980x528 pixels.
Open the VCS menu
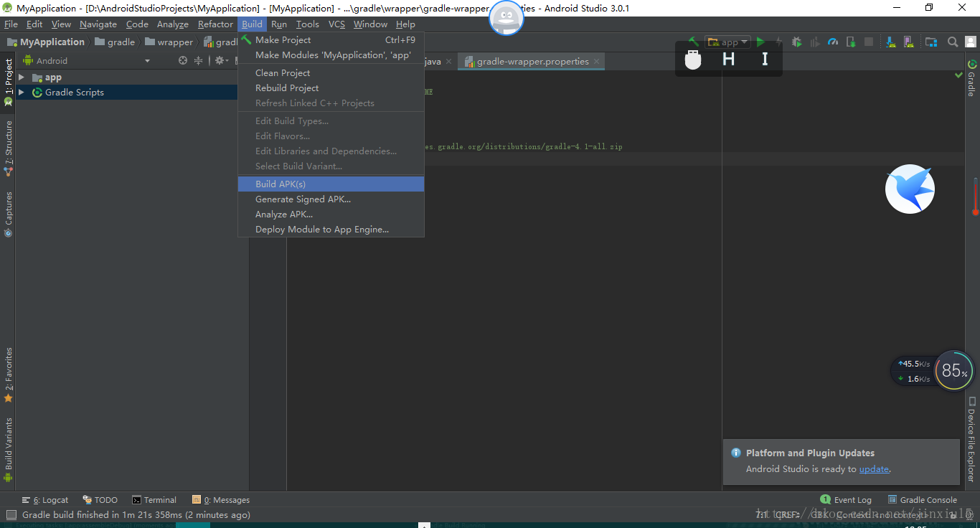pos(336,24)
